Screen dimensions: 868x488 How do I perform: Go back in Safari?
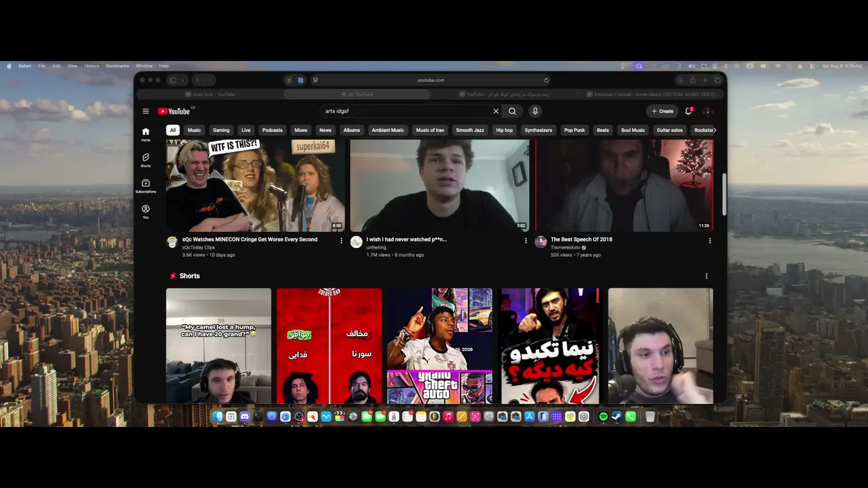tap(197, 80)
